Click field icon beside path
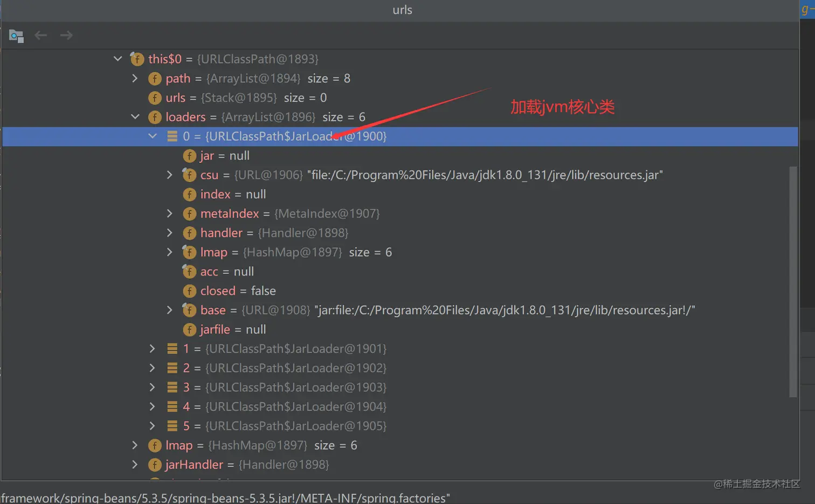The image size is (815, 504). [x=155, y=79]
